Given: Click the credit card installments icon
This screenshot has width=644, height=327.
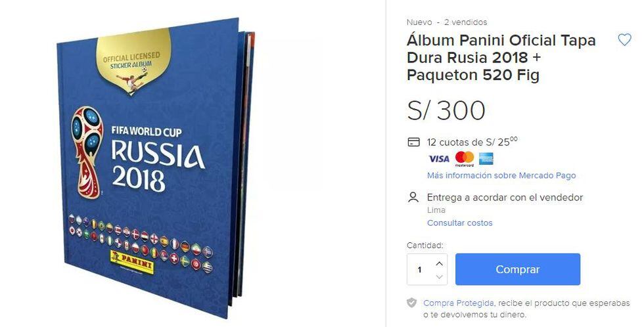Looking at the screenshot, I should [413, 142].
